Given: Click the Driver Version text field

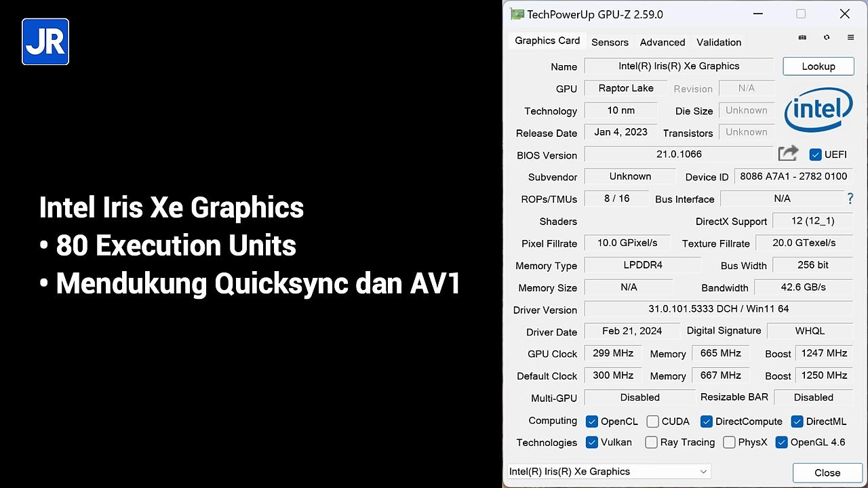Looking at the screenshot, I should pos(718,309).
